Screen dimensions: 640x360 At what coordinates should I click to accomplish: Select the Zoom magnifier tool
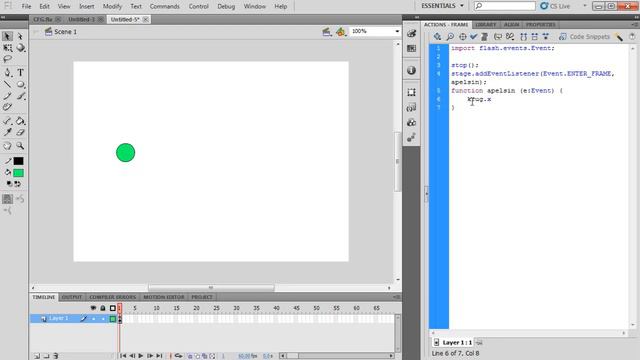pos(20,146)
